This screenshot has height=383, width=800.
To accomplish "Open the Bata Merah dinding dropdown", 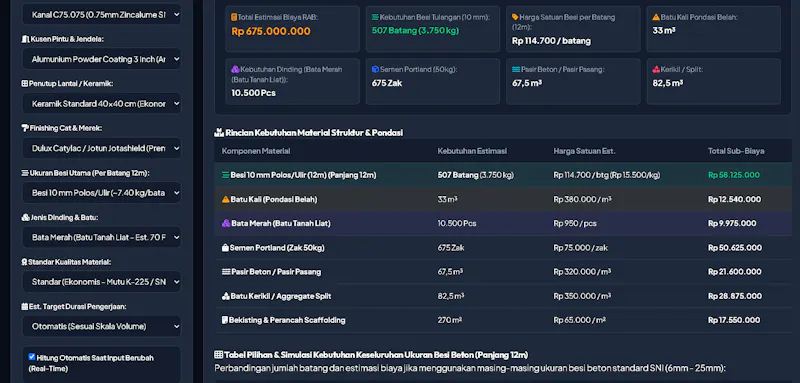I will (x=102, y=237).
